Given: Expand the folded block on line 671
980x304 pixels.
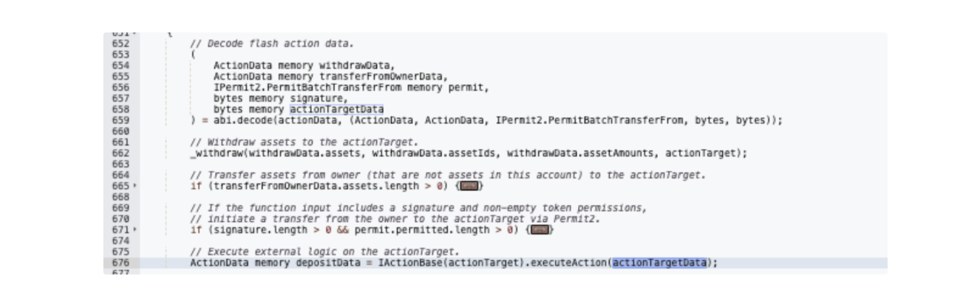Looking at the screenshot, I should 541,230.
